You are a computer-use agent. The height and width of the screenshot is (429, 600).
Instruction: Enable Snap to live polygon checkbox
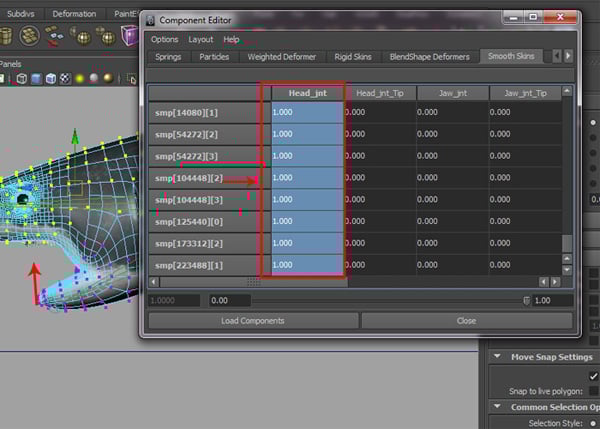coord(594,390)
